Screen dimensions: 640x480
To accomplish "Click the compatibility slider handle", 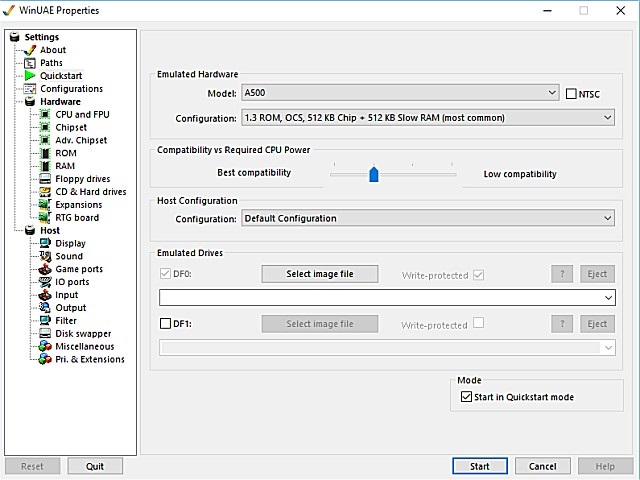I will (374, 174).
